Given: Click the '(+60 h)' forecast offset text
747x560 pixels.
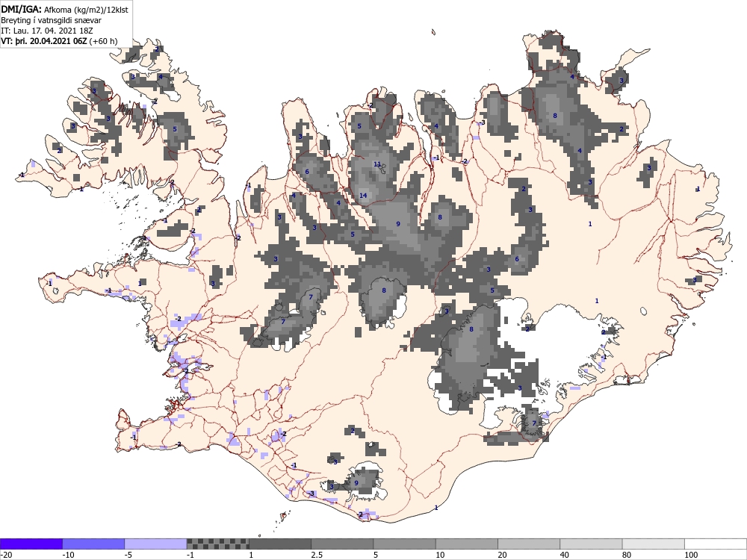Looking at the screenshot, I should tap(103, 41).
